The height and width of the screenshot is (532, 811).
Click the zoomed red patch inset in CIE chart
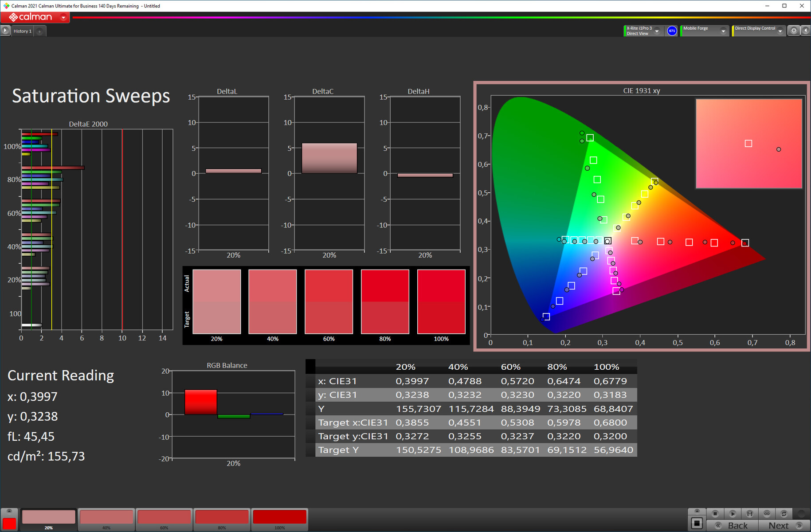click(749, 144)
